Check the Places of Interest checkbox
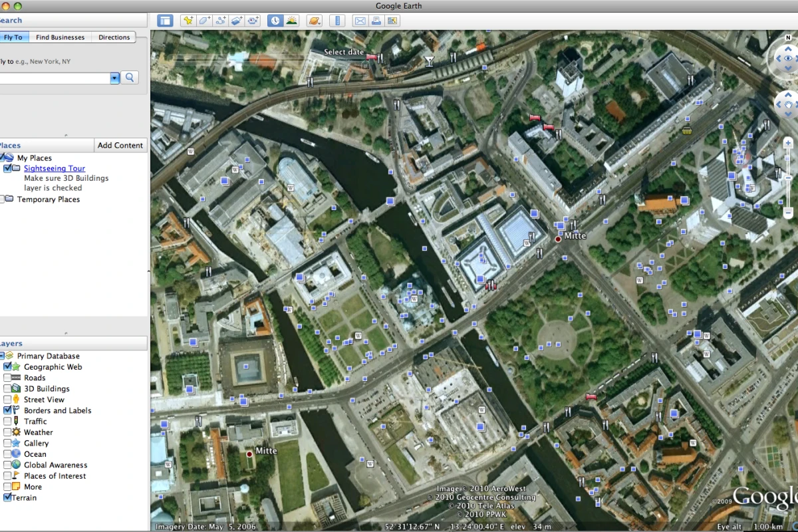This screenshot has width=798, height=532. click(x=8, y=475)
